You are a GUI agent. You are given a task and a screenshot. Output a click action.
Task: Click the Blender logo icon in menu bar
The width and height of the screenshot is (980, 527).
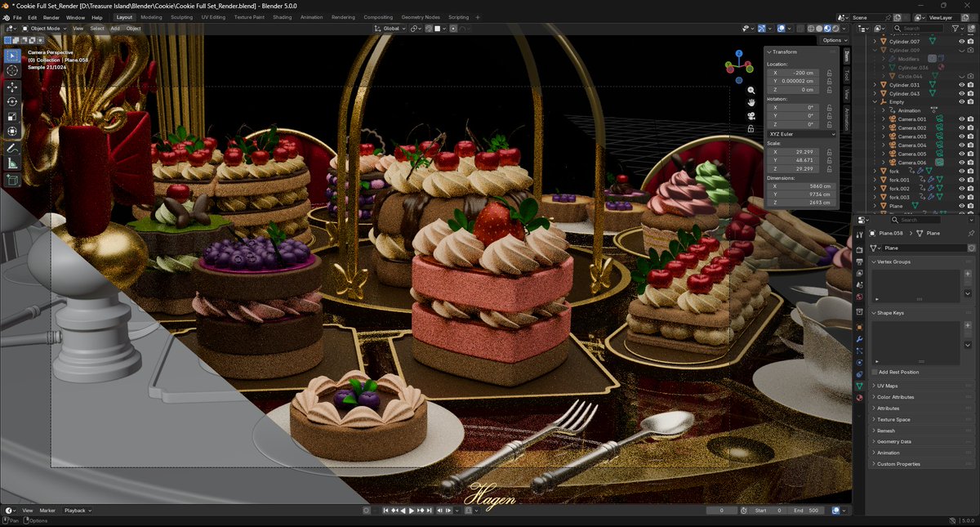click(6, 17)
